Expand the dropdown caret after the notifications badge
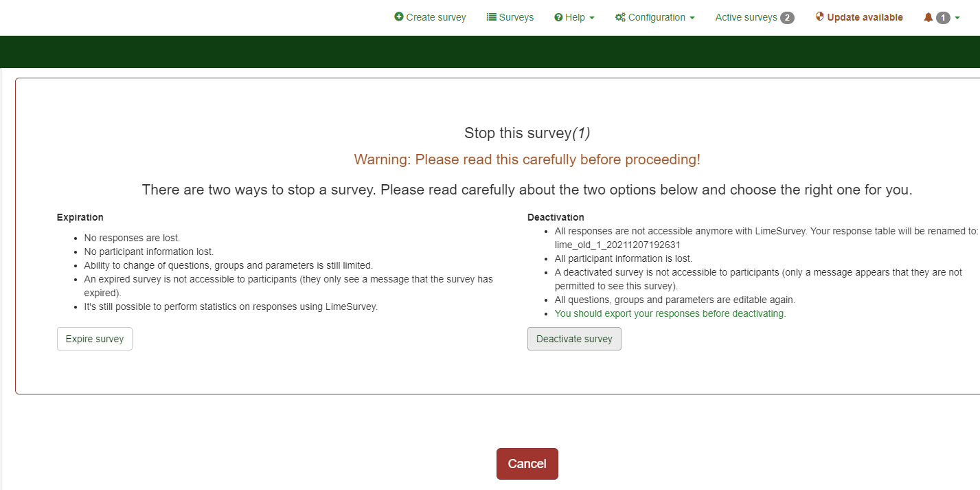The width and height of the screenshot is (980, 490). (957, 18)
